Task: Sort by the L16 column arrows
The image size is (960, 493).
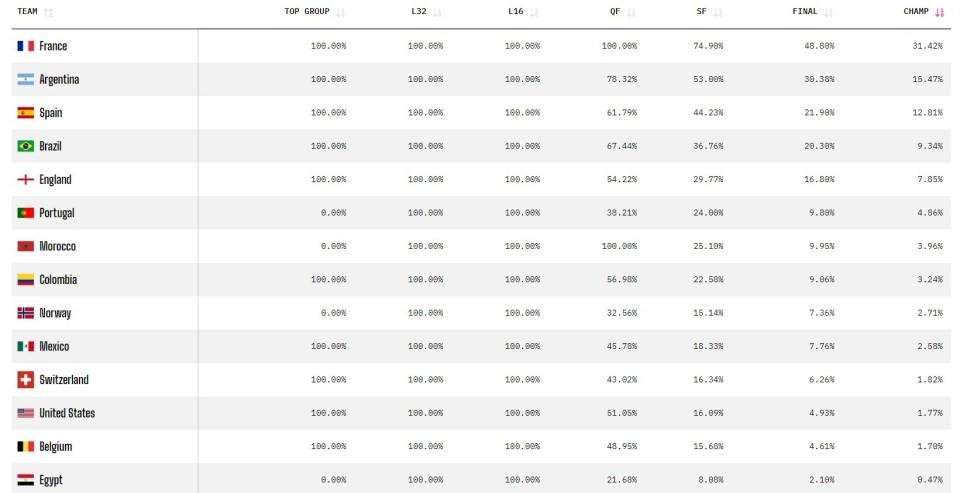Action: [534, 12]
